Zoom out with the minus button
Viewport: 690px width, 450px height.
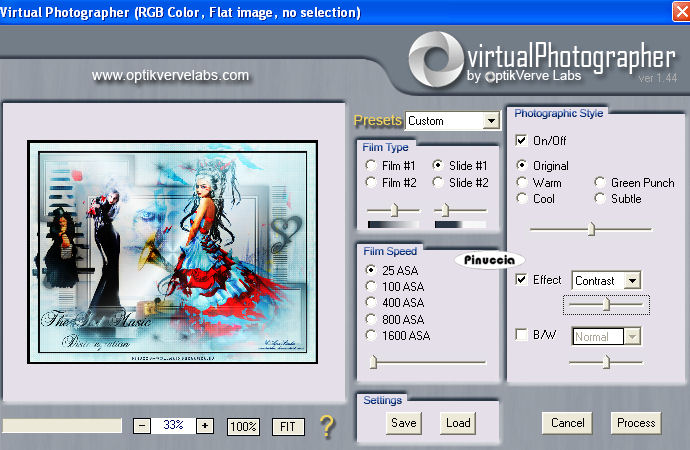pos(142,426)
